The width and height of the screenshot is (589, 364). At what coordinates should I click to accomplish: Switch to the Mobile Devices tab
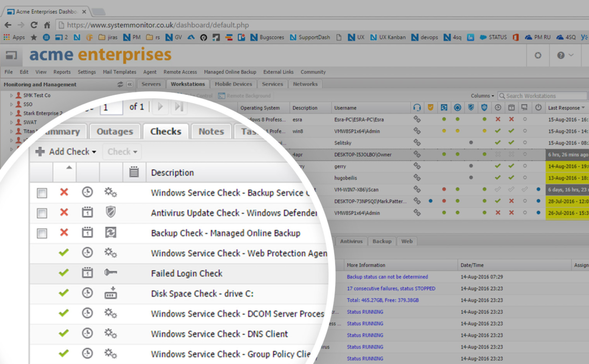(x=234, y=84)
